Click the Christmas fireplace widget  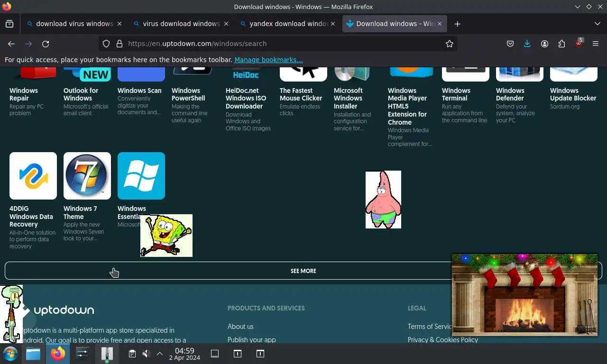pos(524,294)
